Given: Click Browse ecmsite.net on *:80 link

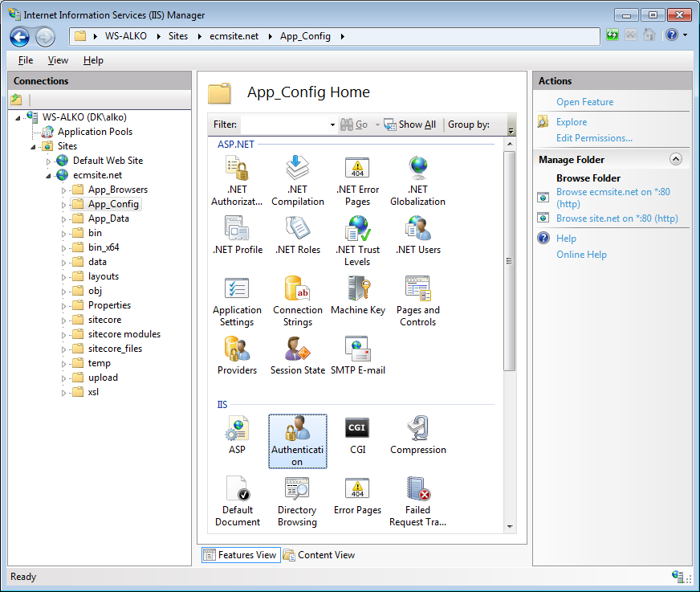Looking at the screenshot, I should click(x=613, y=198).
